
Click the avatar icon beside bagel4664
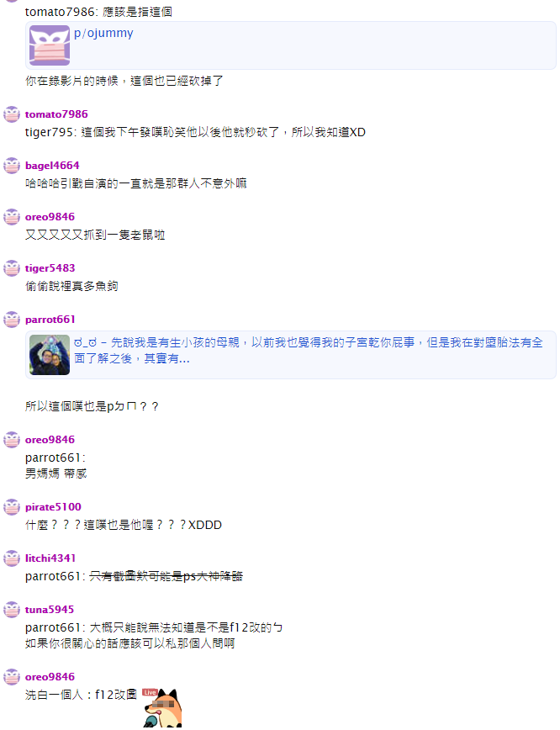[x=12, y=166]
